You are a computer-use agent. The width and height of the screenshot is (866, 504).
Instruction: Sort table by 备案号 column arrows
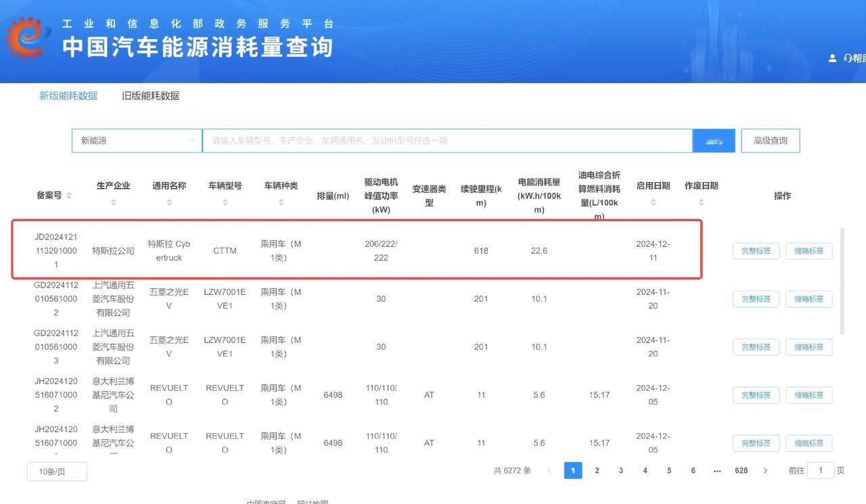[x=69, y=196]
